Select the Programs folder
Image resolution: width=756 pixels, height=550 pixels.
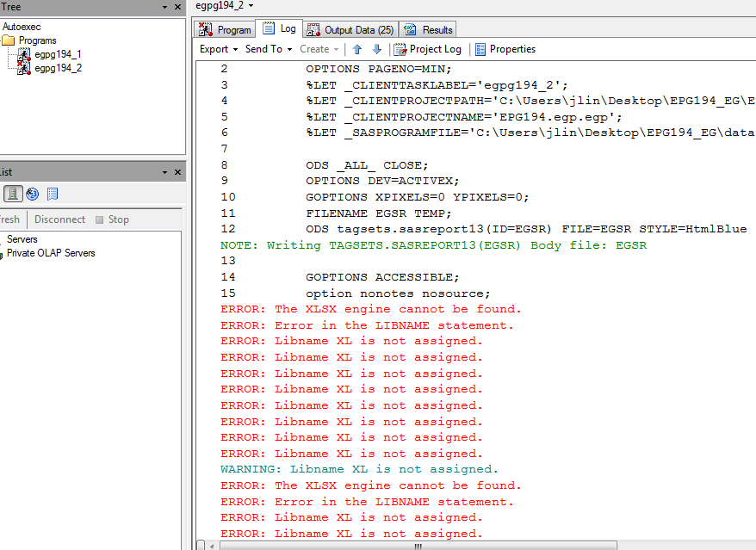[37, 40]
